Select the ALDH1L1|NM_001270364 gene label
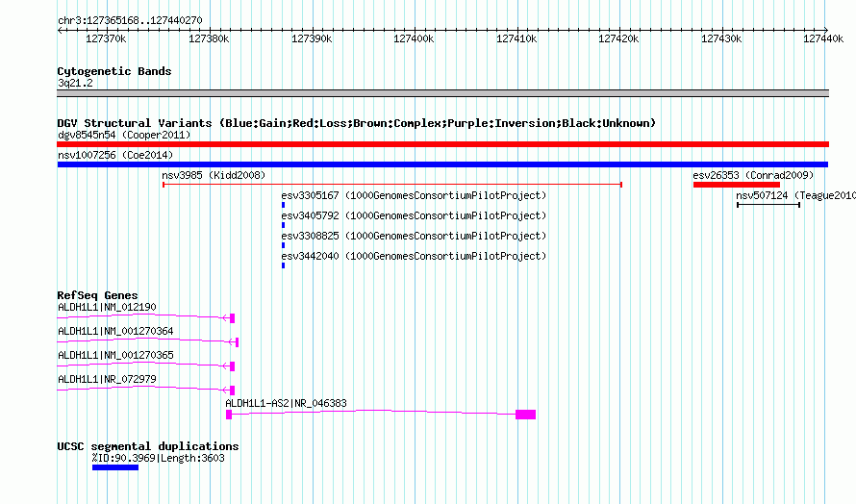This screenshot has width=856, height=504. pos(115,331)
